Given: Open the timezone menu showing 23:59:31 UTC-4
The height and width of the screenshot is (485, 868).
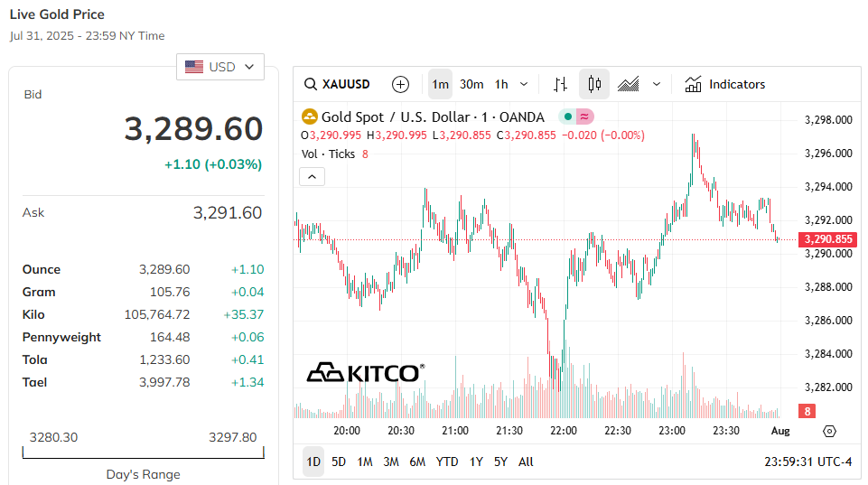Looking at the screenshot, I should (807, 462).
